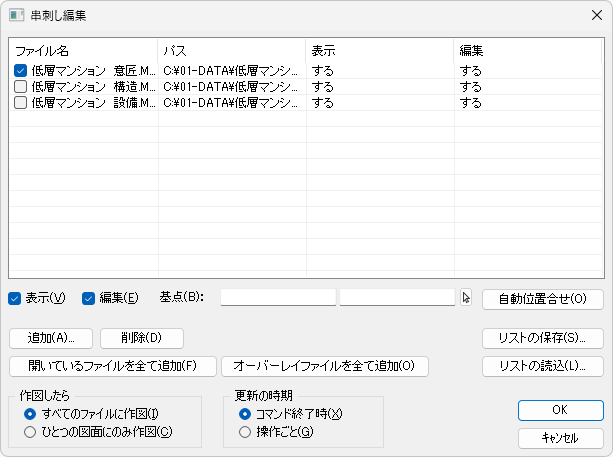
Task: Click 開いているファイルを全て追加(F) button
Action: 113,366
